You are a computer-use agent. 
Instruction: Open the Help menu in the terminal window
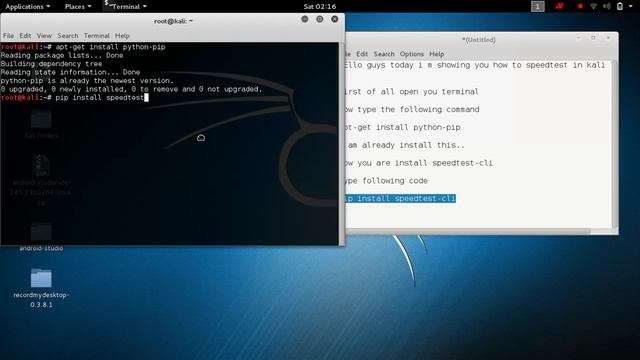(x=122, y=36)
